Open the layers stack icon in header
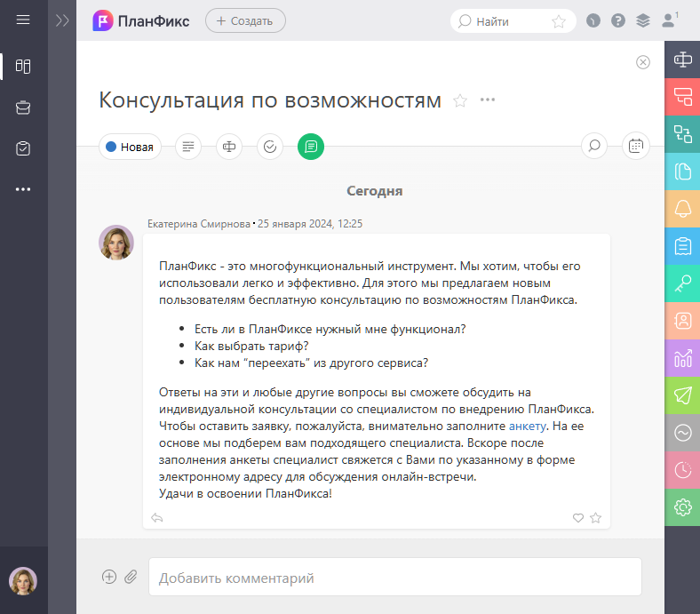 [x=643, y=20]
